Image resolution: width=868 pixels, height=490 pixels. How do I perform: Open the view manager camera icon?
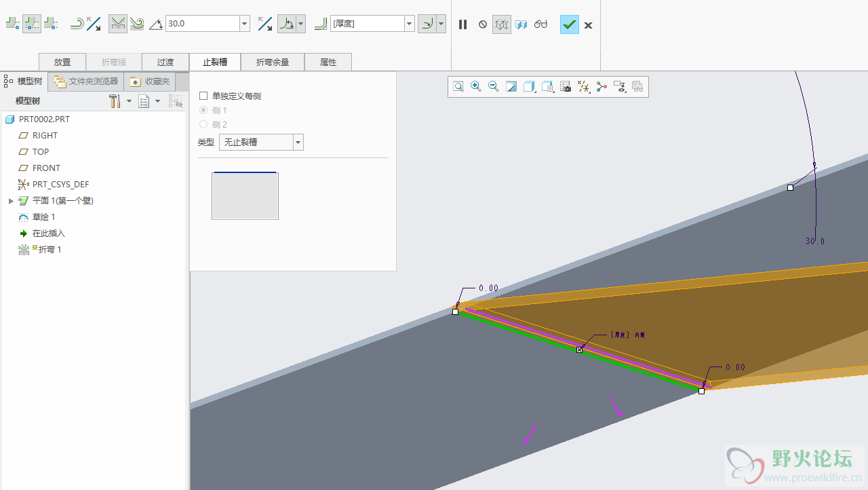pos(566,86)
